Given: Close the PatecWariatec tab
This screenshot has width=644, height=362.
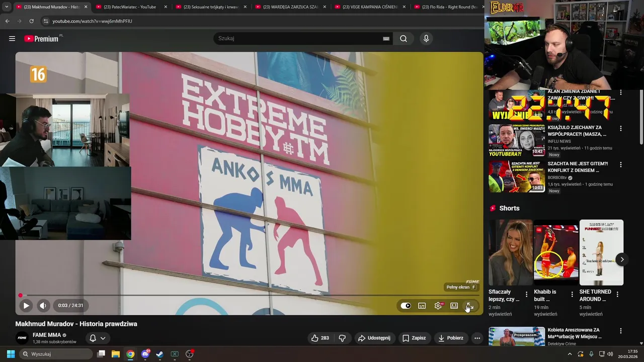Looking at the screenshot, I should 166,7.
